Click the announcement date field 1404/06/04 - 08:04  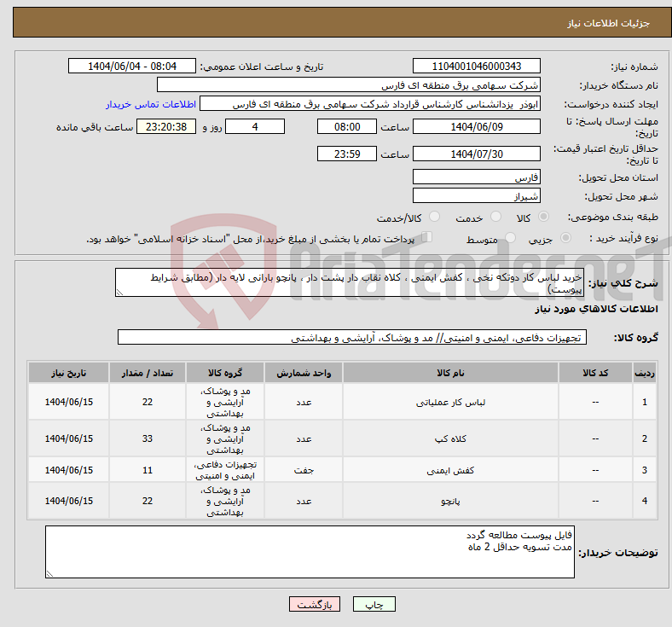[x=132, y=66]
